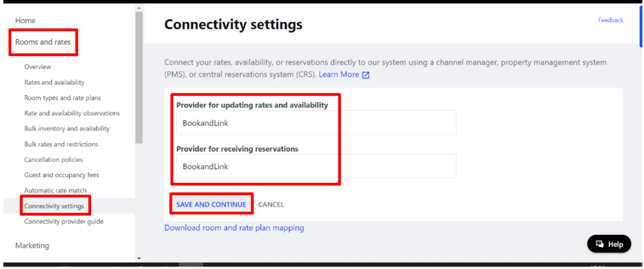View Cancellation policies page
Screen dimensions: 644x269
coord(53,159)
